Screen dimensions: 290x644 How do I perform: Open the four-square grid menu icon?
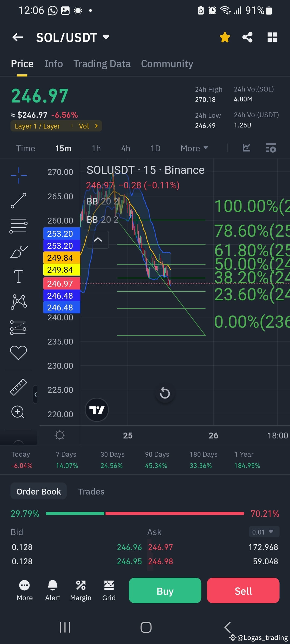pos(272,37)
